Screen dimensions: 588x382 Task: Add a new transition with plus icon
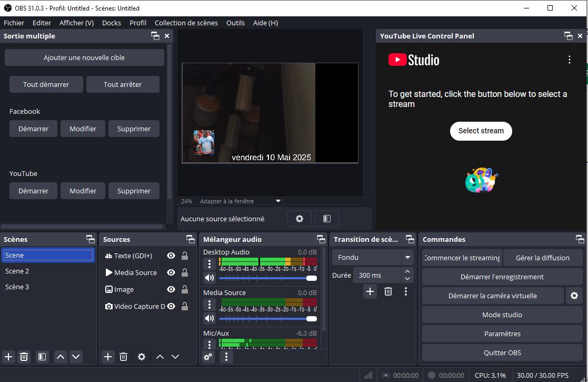pyautogui.click(x=370, y=291)
